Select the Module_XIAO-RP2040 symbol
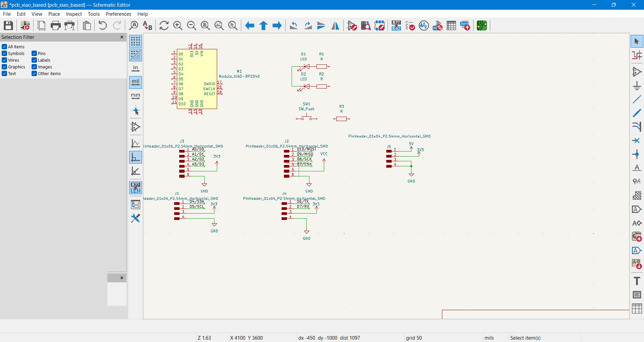 coord(197,79)
